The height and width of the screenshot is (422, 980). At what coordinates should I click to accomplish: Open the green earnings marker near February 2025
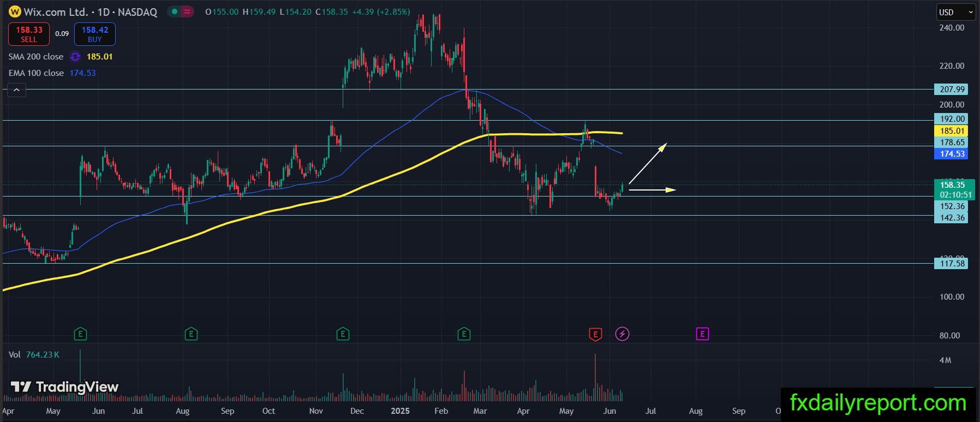(x=464, y=334)
